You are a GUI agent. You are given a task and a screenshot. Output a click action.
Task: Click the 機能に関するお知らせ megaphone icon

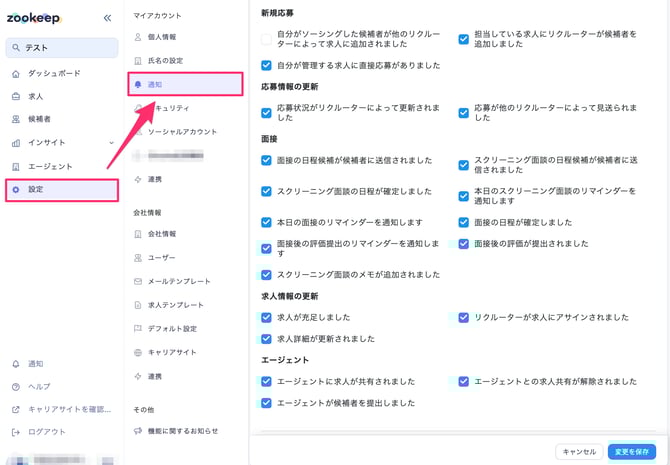click(x=138, y=431)
